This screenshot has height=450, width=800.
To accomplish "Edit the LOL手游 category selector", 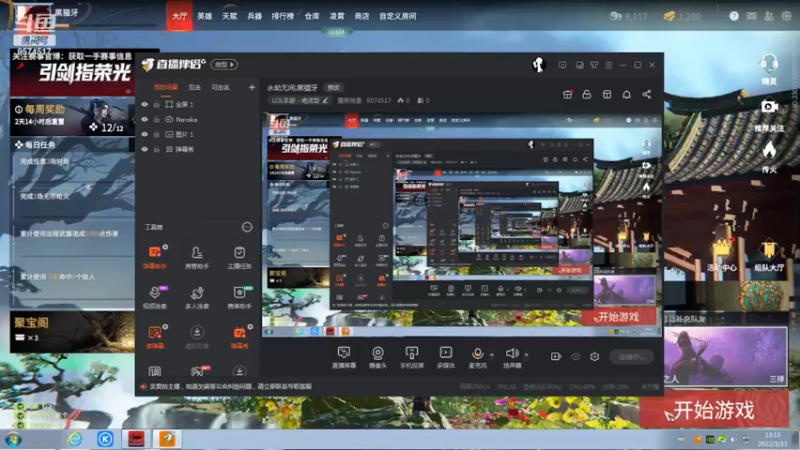I will coord(299,101).
